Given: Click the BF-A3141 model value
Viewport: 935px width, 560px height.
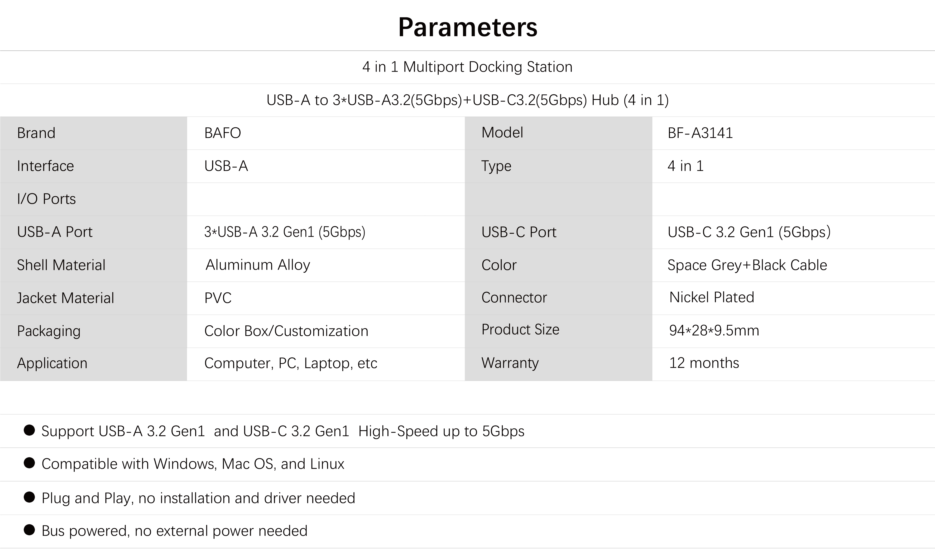Looking at the screenshot, I should click(700, 133).
